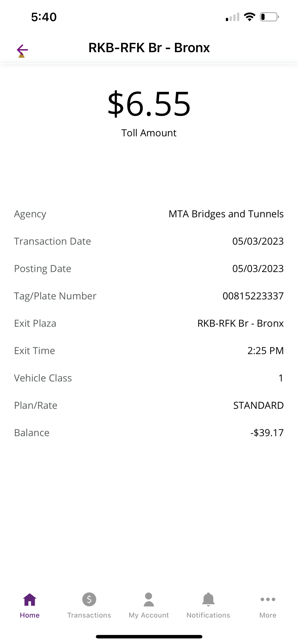The height and width of the screenshot is (644, 298).
Task: Open the Notifications bell icon
Action: [x=208, y=599]
